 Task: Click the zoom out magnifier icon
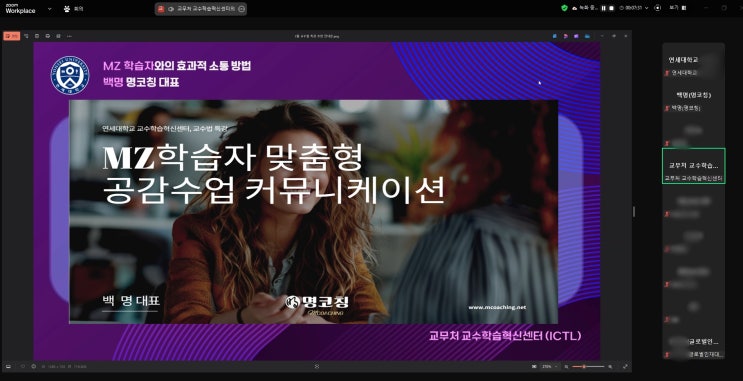click(566, 366)
